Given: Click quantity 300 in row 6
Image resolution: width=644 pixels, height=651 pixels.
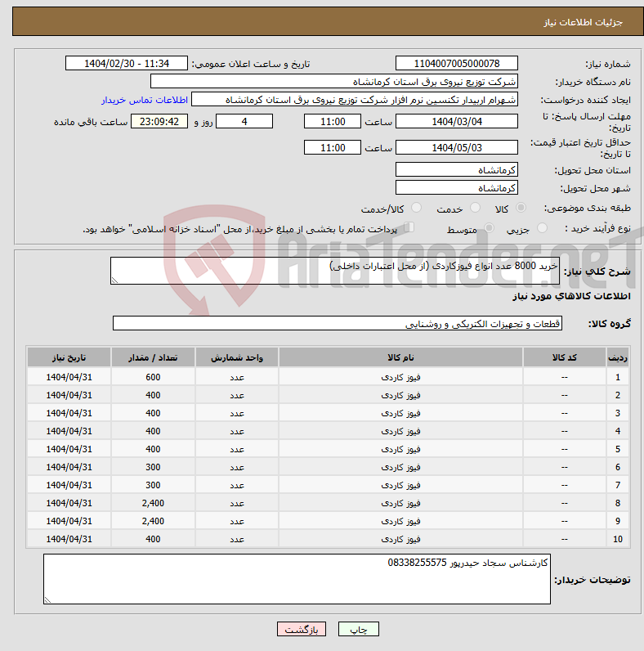Looking at the screenshot, I should 153,467.
